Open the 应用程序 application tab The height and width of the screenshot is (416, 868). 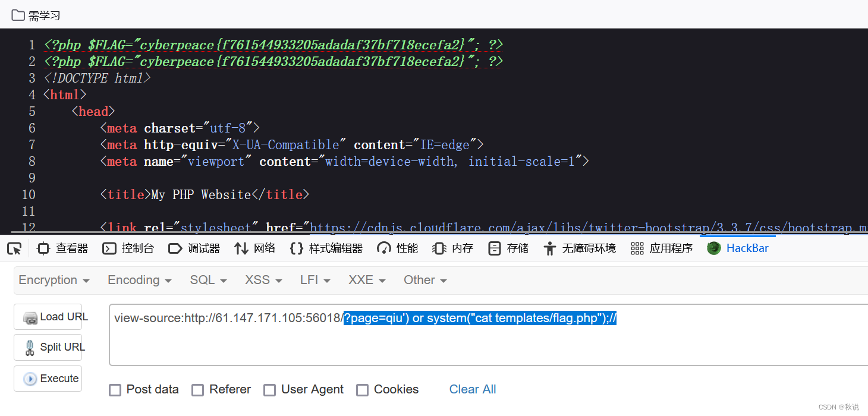[x=662, y=248]
